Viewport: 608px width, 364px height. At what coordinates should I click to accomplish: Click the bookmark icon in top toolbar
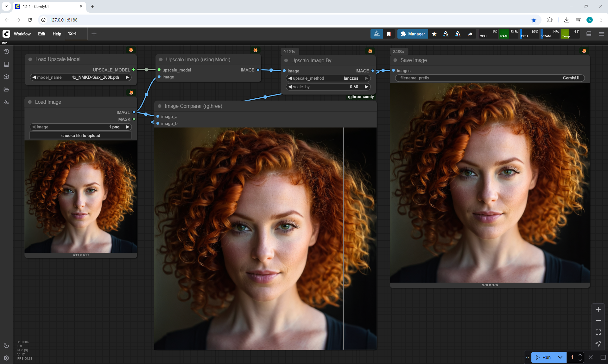pyautogui.click(x=389, y=34)
